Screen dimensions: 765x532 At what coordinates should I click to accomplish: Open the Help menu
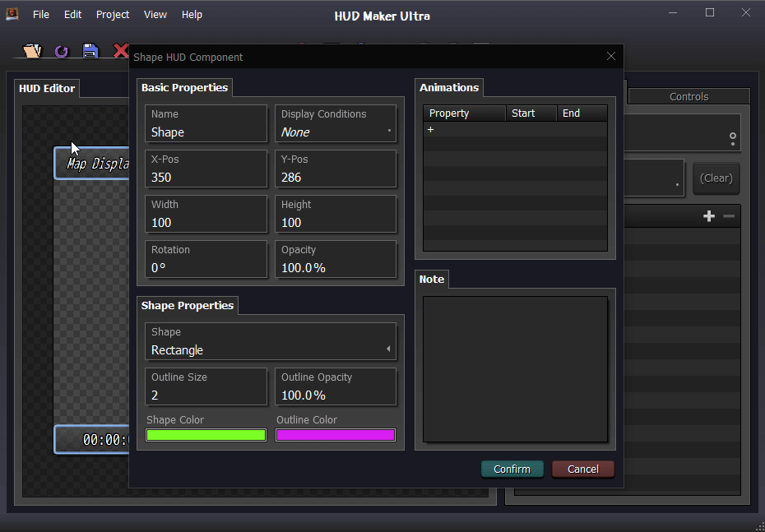(x=192, y=15)
